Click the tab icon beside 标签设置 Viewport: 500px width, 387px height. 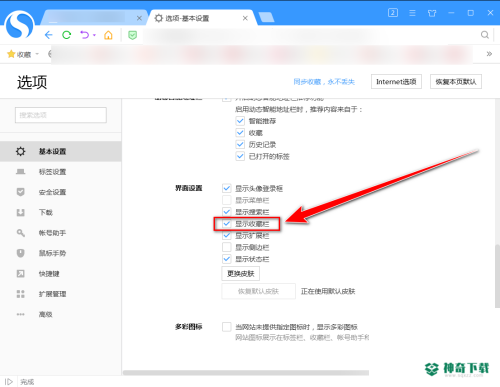[x=21, y=172]
